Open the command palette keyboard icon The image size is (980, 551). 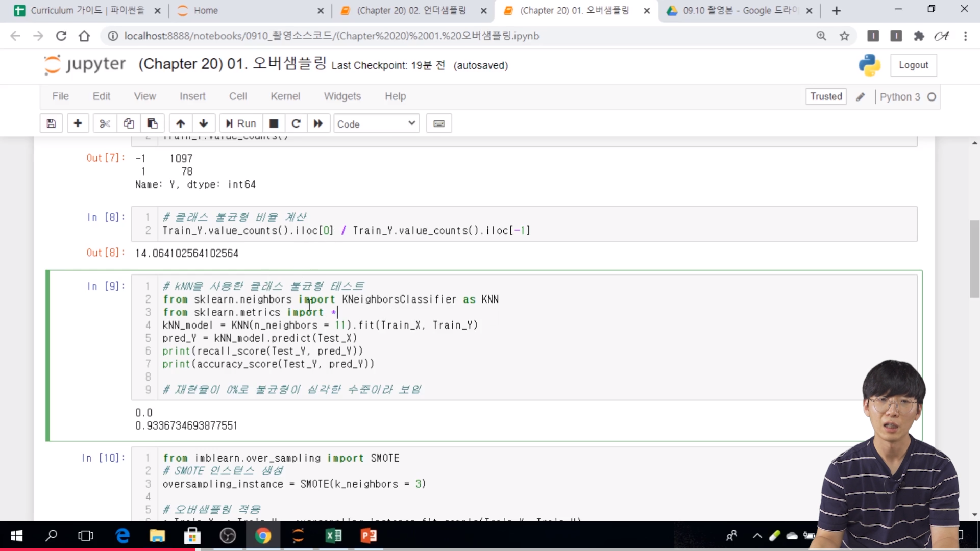coord(439,123)
